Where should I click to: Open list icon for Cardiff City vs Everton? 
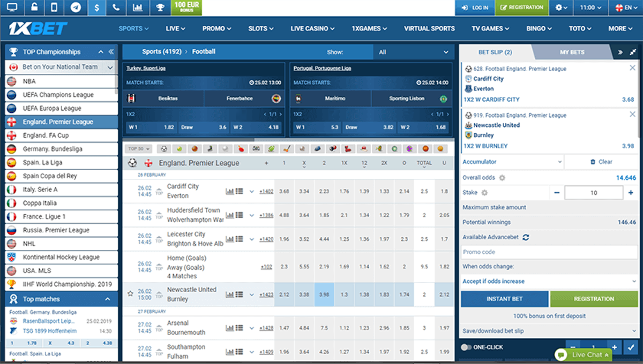(x=240, y=191)
